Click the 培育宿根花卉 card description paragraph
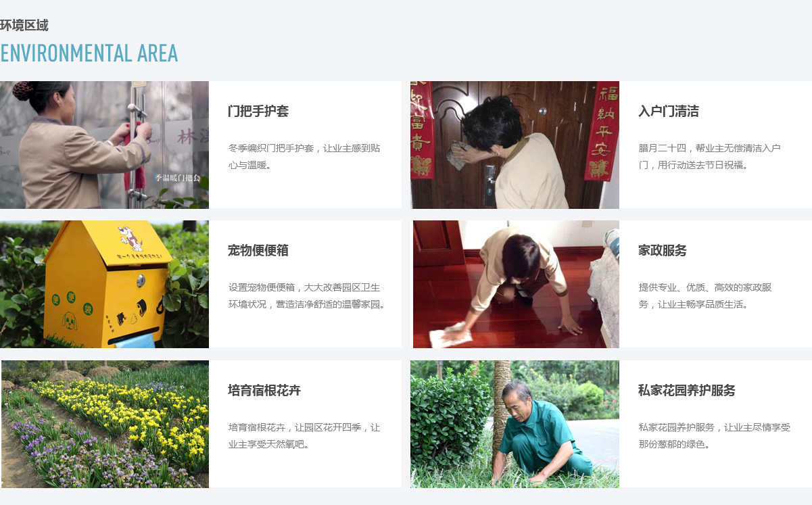This screenshot has width=812, height=505. click(304, 436)
